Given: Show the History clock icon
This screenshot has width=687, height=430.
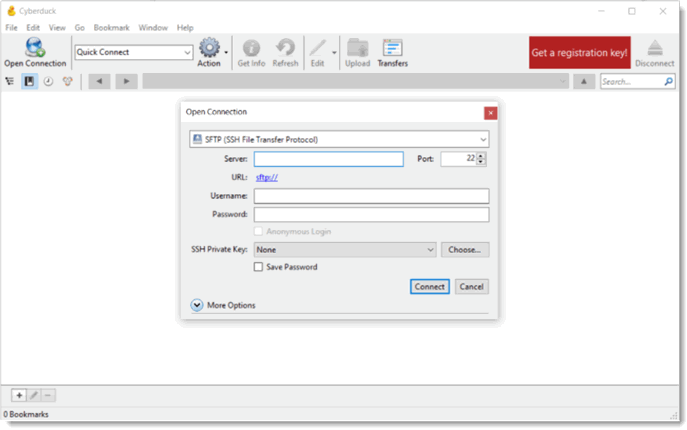Looking at the screenshot, I should [48, 81].
